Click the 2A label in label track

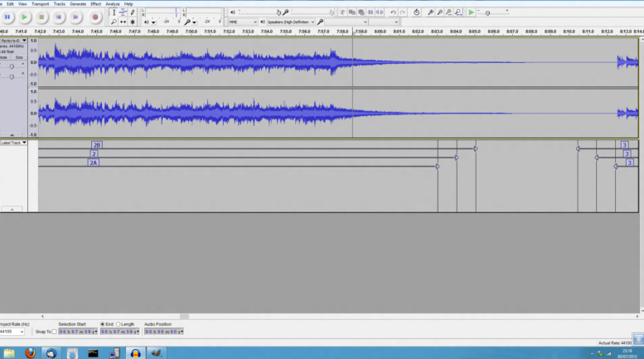tap(93, 163)
